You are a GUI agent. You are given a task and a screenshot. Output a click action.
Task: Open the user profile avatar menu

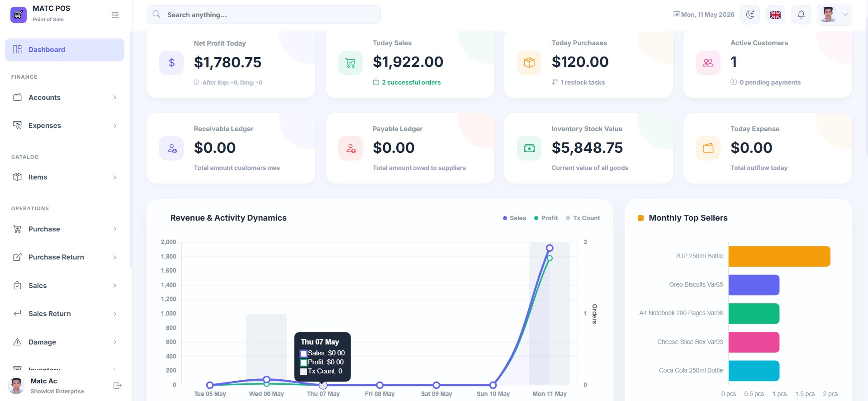tap(835, 14)
